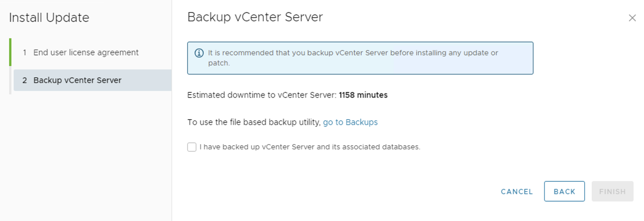
Task: Click the gray step indicator beside Backup step
Action: (10, 80)
